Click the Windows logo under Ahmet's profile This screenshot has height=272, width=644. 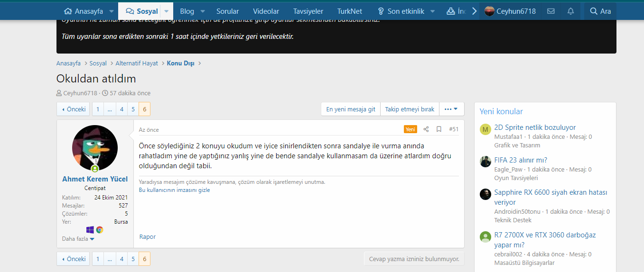click(x=90, y=230)
